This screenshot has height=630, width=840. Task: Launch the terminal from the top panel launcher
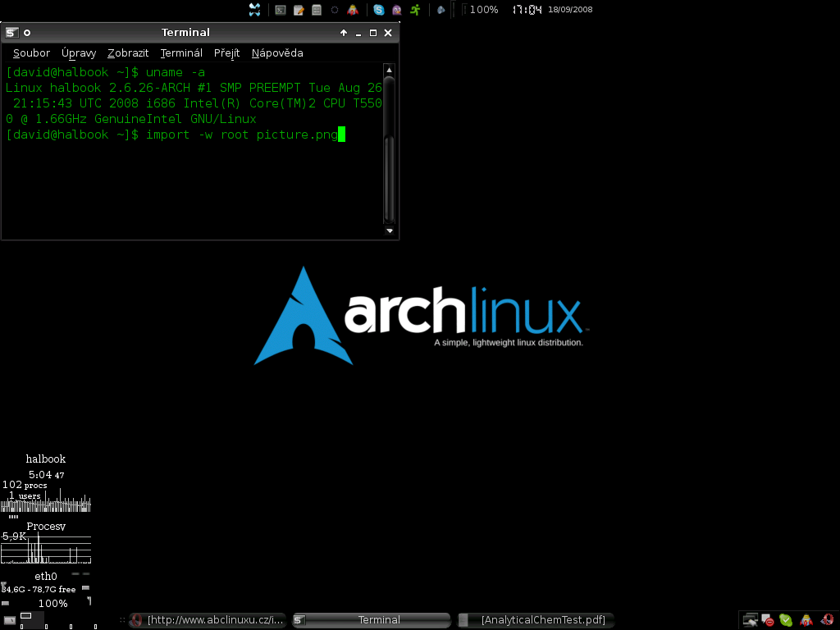pyautogui.click(x=281, y=10)
